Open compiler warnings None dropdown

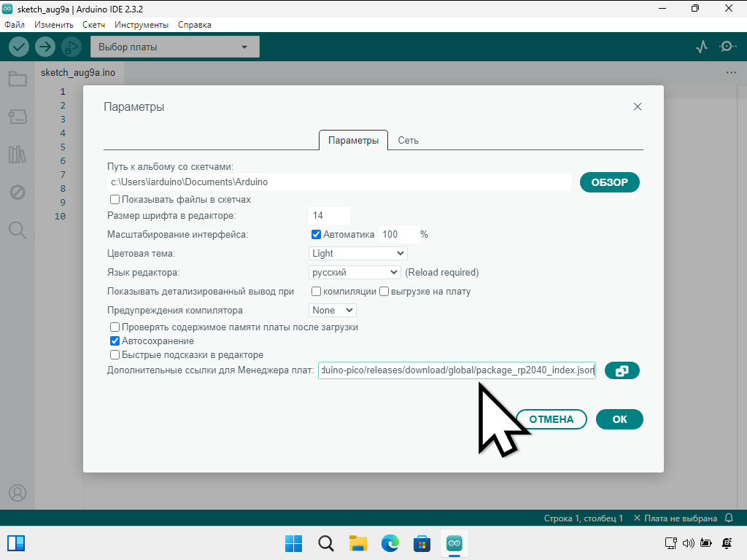[333, 311]
